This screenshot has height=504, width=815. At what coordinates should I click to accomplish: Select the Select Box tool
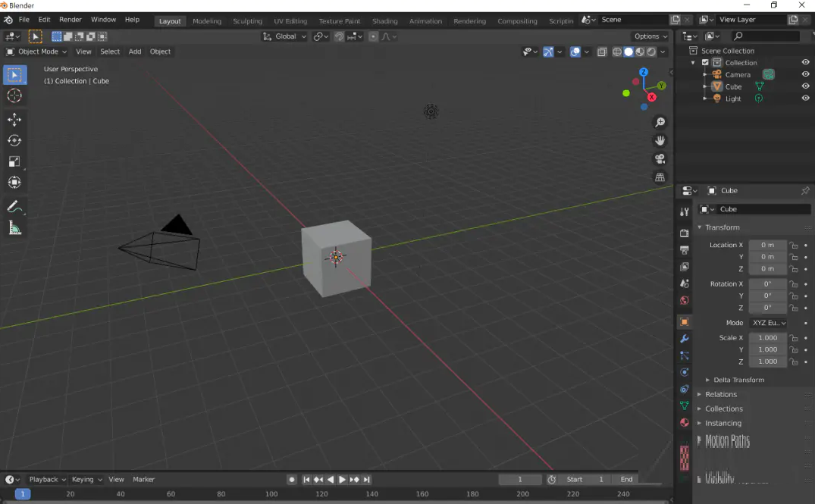[x=14, y=75]
